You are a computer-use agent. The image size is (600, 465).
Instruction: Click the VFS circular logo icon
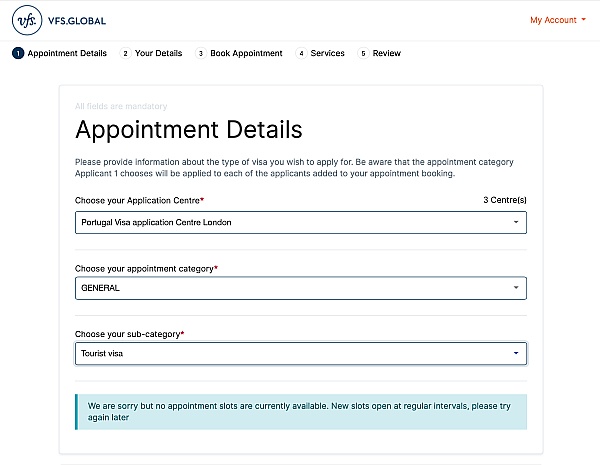27,20
